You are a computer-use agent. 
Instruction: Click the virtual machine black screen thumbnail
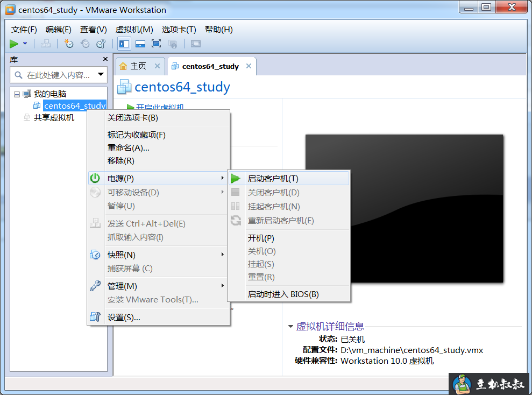(404, 208)
